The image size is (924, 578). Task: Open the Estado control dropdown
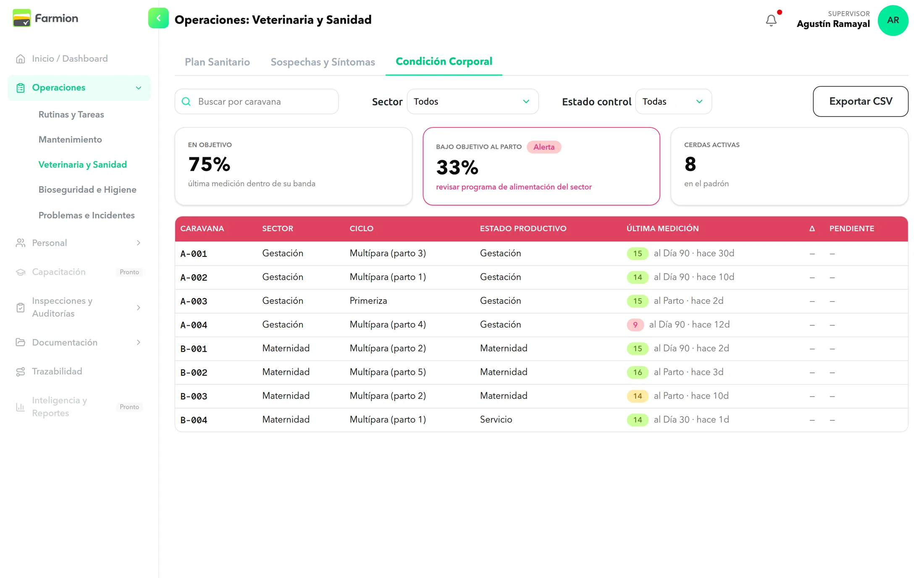673,101
